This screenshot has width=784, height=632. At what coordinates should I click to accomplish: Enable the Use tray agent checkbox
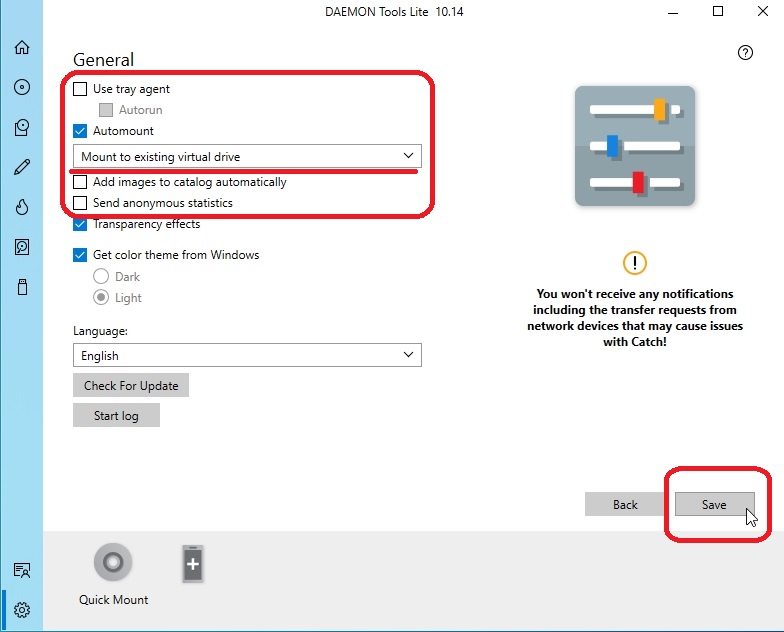pyautogui.click(x=80, y=89)
